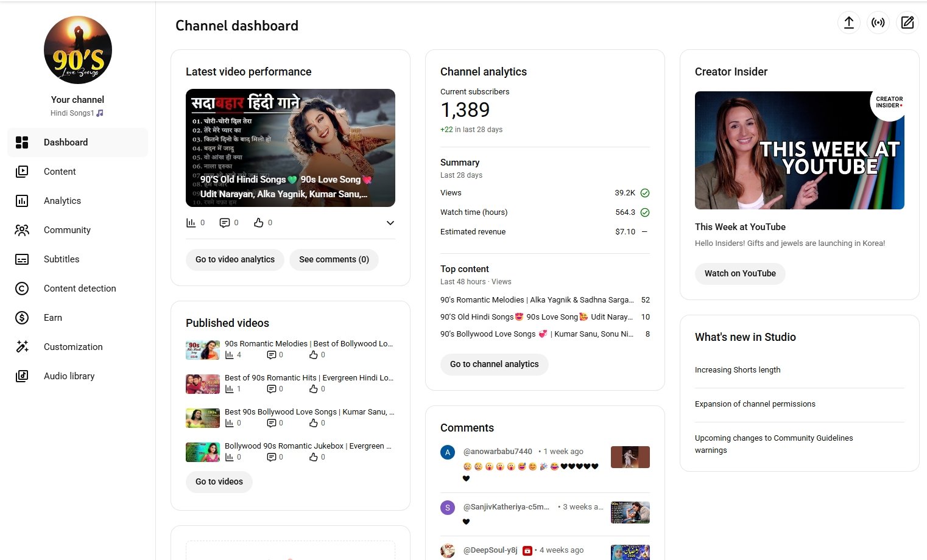The height and width of the screenshot is (560, 927).
Task: Click the create post pencil icon
Action: (907, 23)
